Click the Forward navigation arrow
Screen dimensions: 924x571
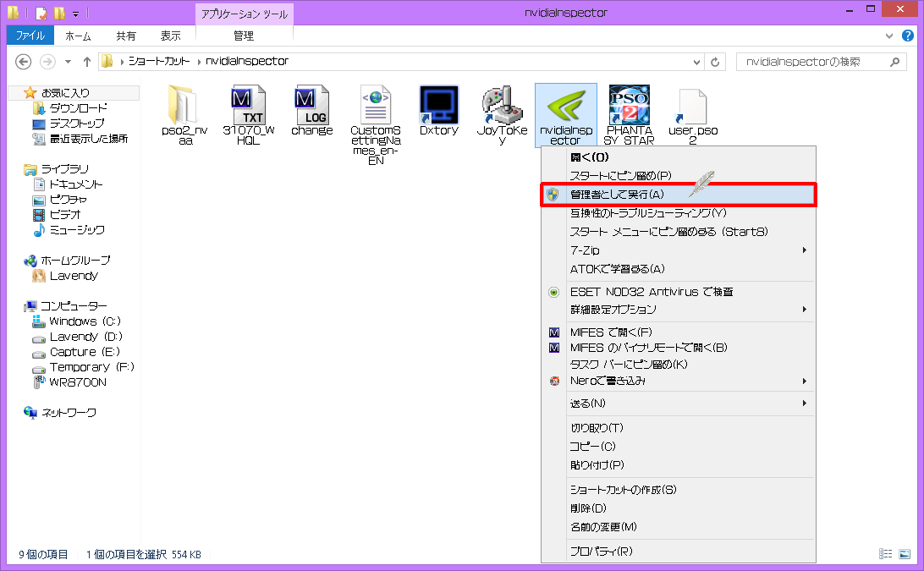47,61
